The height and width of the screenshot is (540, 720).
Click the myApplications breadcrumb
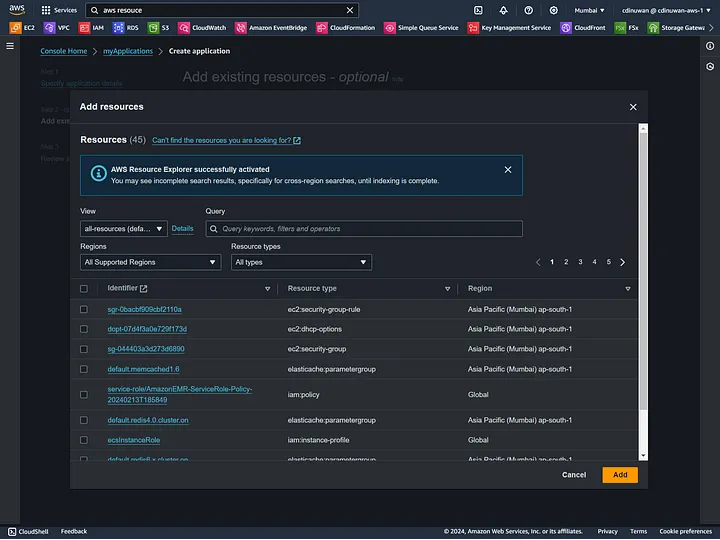pos(128,51)
